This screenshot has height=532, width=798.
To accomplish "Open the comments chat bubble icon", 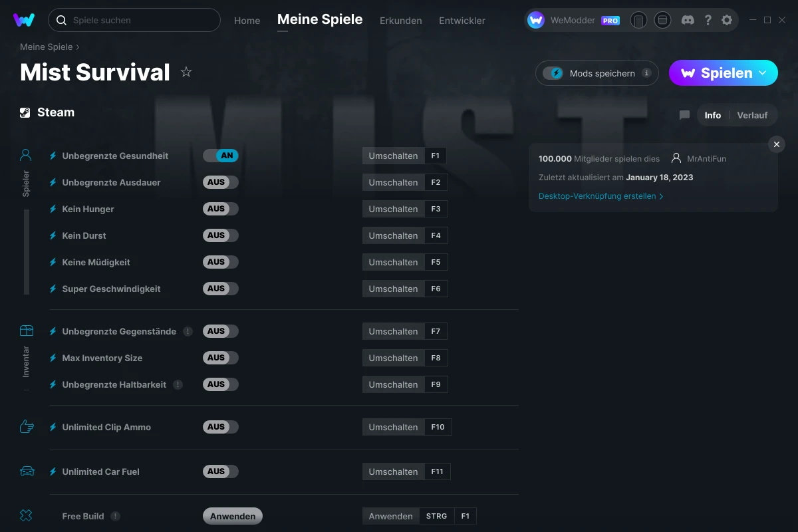I will point(684,115).
